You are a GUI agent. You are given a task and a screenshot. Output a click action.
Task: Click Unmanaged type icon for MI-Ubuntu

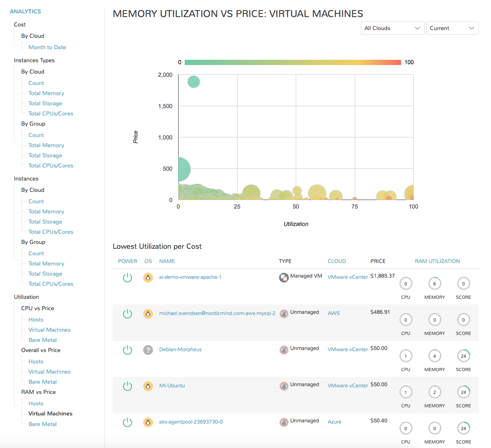click(284, 386)
